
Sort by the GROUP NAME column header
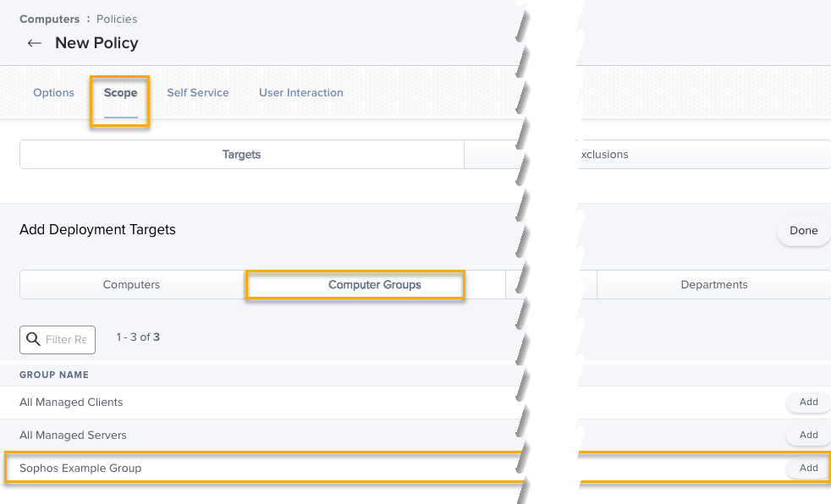click(x=54, y=375)
